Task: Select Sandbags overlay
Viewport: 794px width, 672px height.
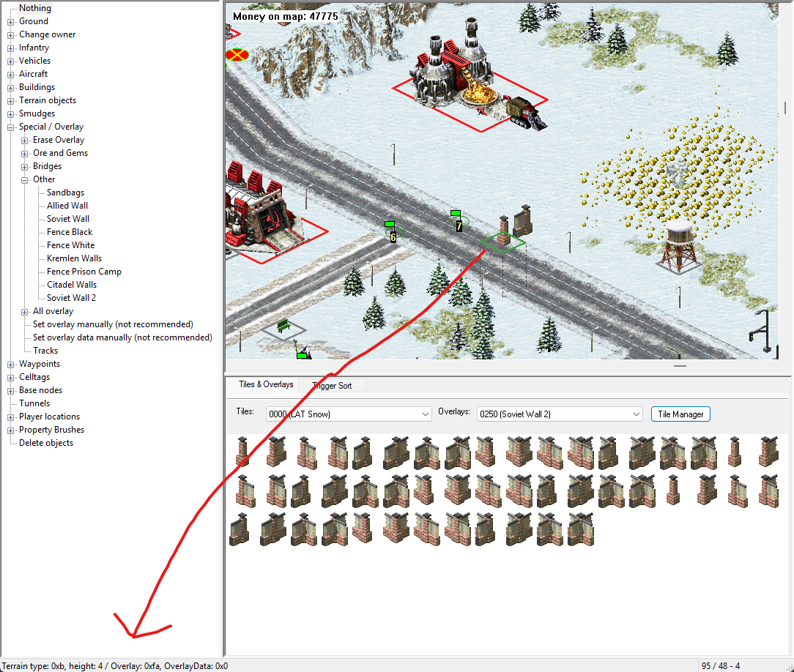Action: (65, 193)
